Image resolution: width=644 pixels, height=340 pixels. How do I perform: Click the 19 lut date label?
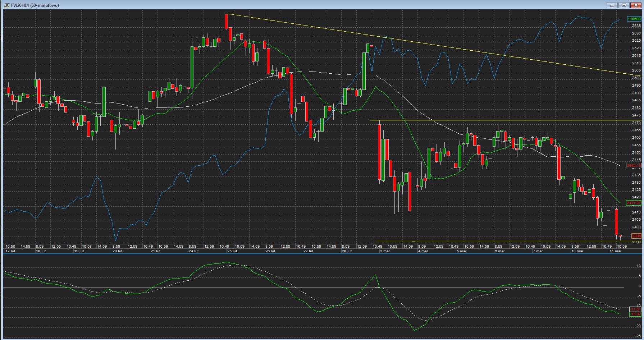coord(79,251)
